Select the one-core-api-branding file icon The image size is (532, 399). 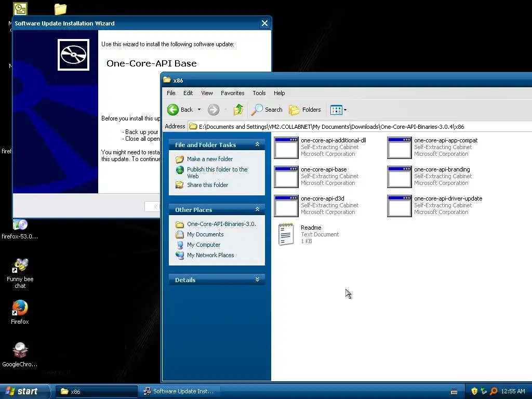pyautogui.click(x=400, y=177)
